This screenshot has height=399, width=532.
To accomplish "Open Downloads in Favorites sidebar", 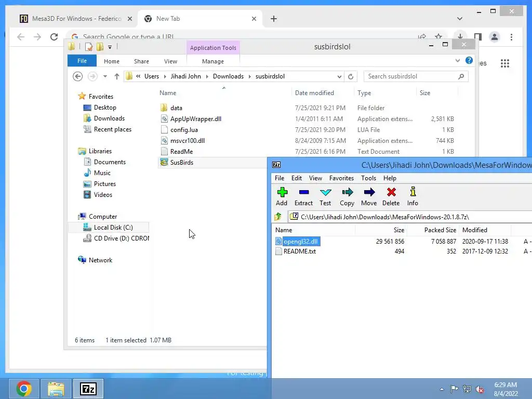I will (x=109, y=118).
